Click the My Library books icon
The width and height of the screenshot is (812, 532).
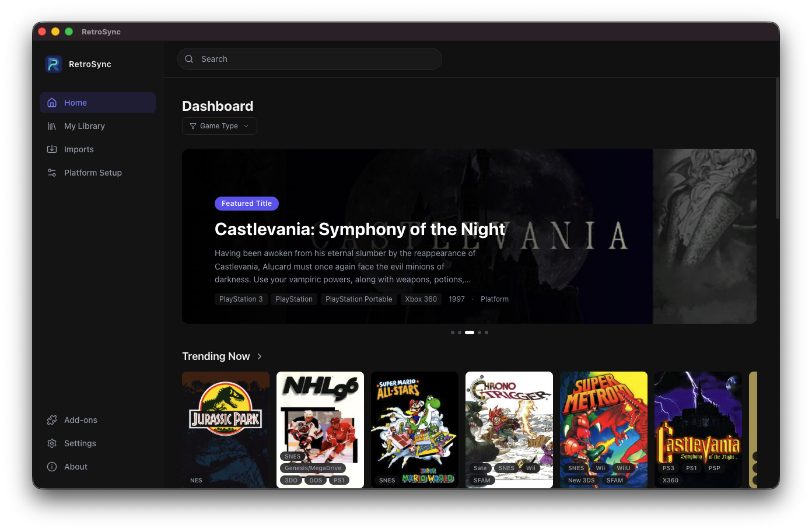pos(52,126)
